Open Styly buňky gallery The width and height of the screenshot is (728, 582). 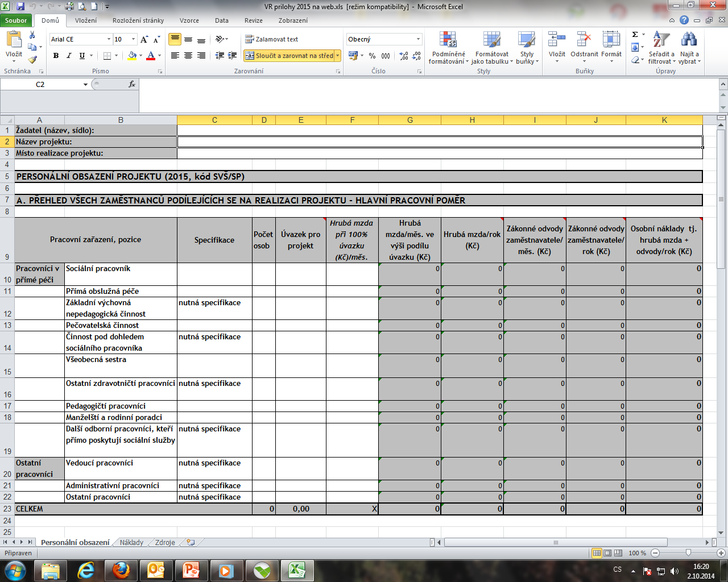click(x=527, y=48)
